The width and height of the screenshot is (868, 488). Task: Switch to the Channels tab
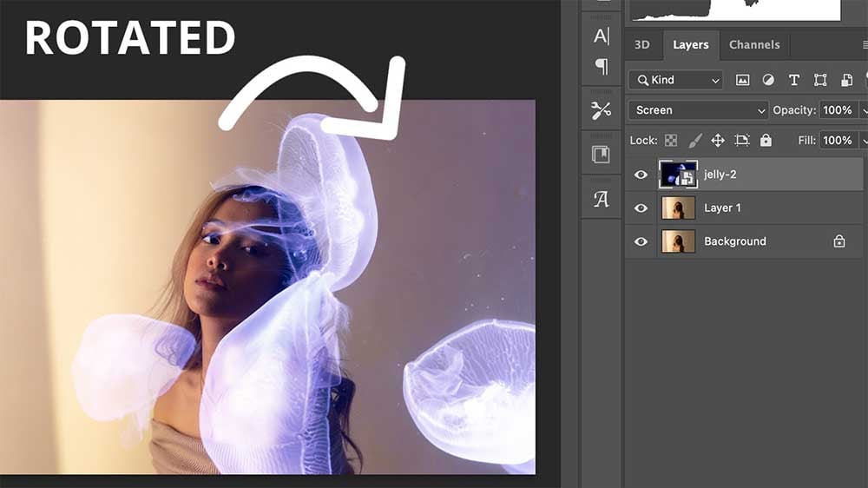point(754,45)
